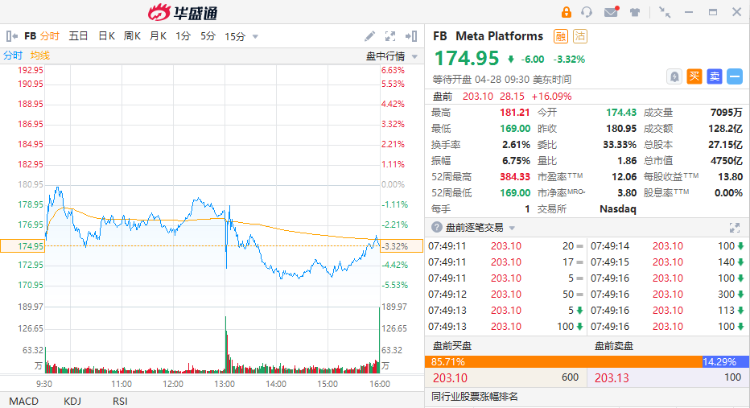The image size is (750, 408).
Task: Click the orange lock icon in title bar
Action: point(566,12)
